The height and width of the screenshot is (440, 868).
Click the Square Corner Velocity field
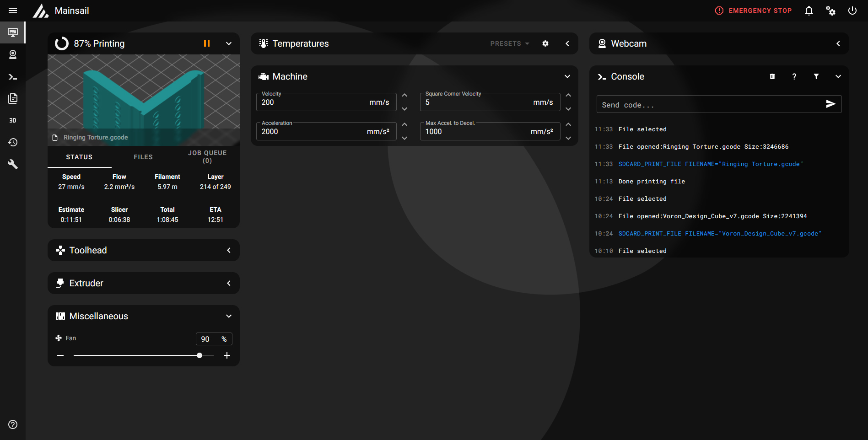click(x=490, y=102)
